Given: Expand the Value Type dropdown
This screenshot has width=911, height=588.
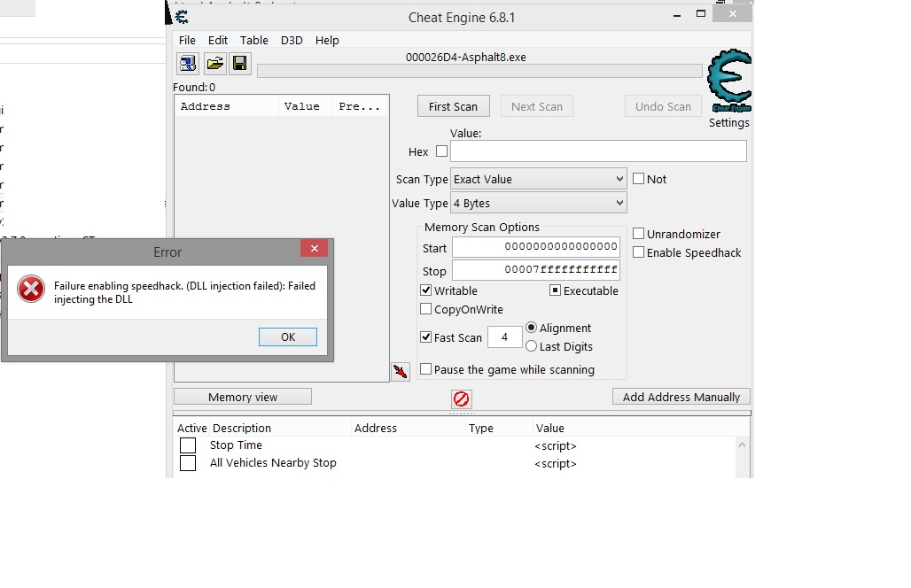Looking at the screenshot, I should click(x=538, y=204).
